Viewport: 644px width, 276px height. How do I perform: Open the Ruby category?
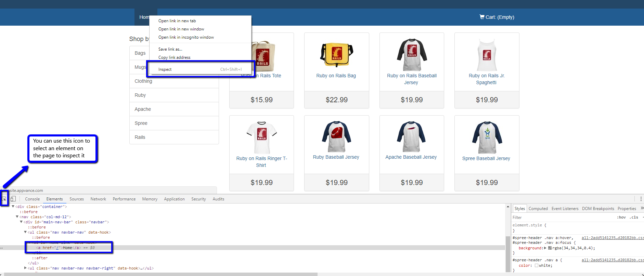click(174, 95)
